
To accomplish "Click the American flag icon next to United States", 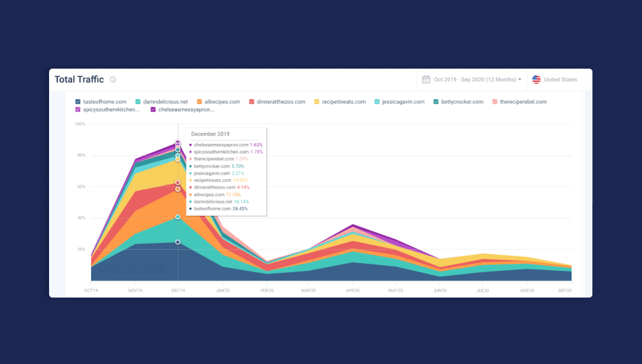I will coord(536,79).
